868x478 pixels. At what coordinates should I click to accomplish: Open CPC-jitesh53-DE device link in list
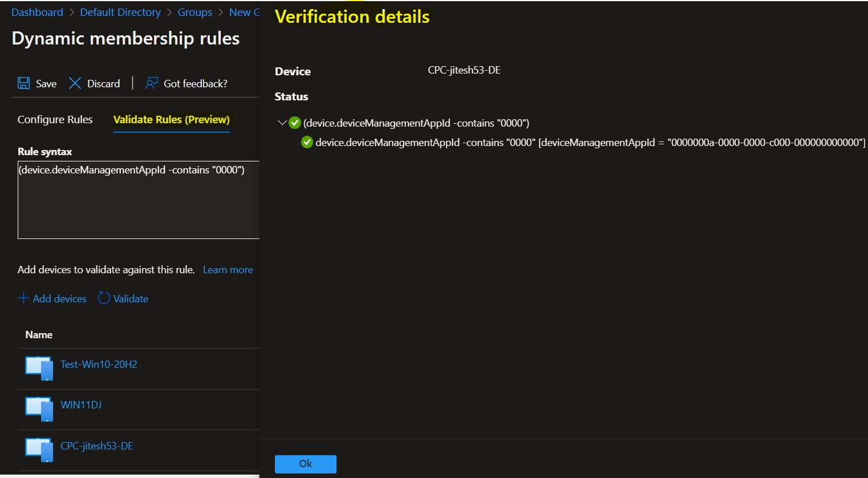coord(97,446)
